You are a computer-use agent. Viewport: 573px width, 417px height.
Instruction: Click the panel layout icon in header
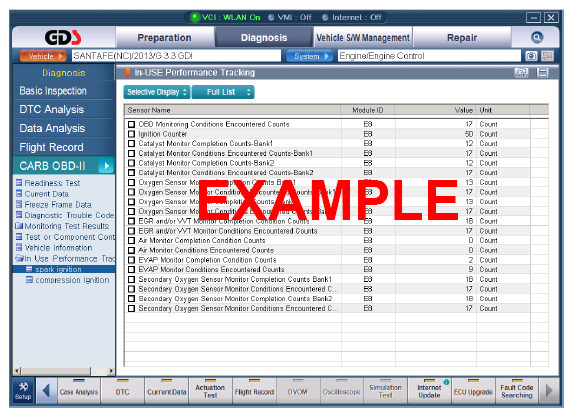[542, 73]
